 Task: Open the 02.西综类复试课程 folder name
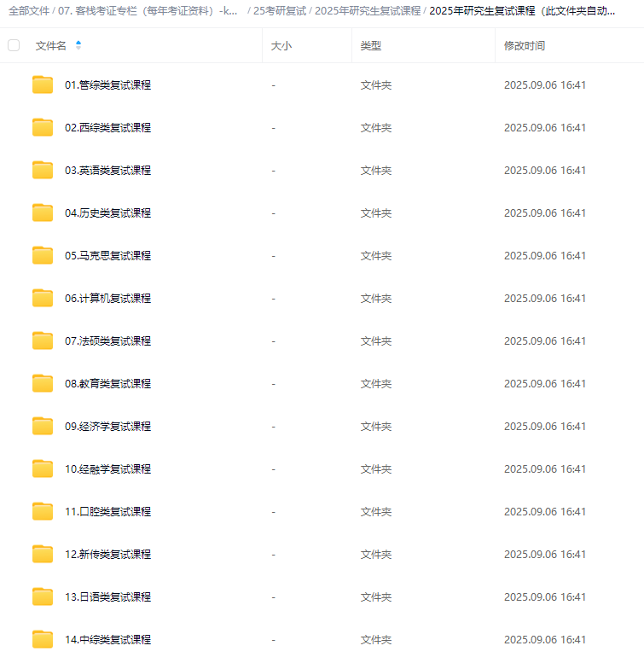[x=107, y=128]
